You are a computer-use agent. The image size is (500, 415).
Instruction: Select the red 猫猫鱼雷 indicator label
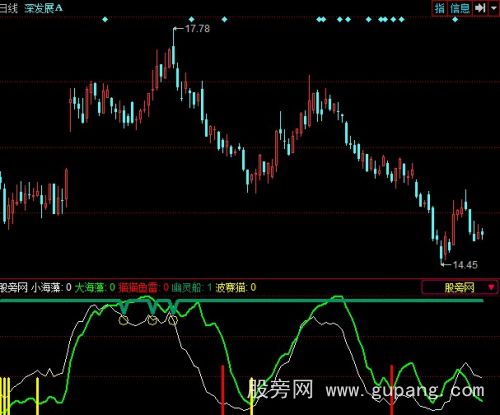(138, 287)
